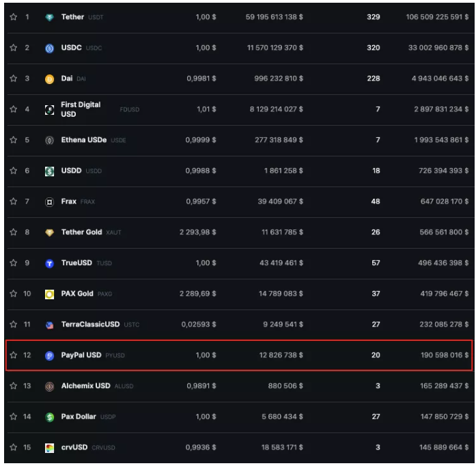Click the First Digital USD logo icon
Viewport: 476px width, 468px height.
(49, 109)
